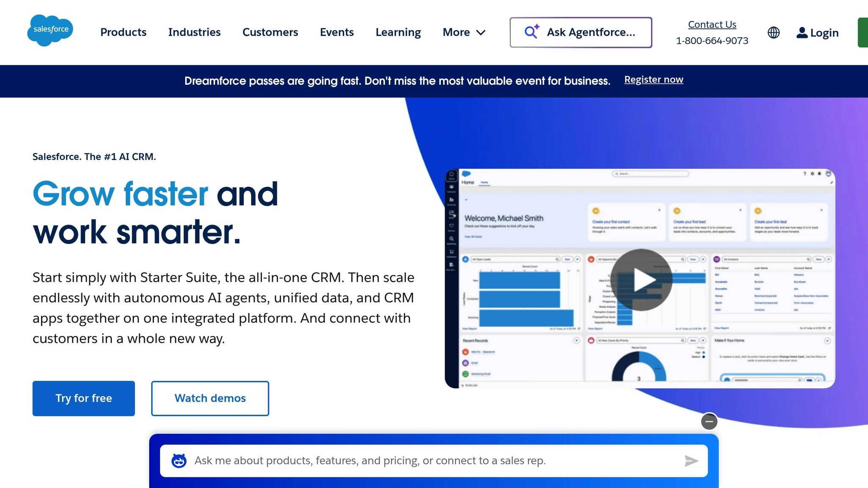Minimize the chat panel with minus button
Image resolution: width=868 pixels, height=488 pixels.
pyautogui.click(x=709, y=421)
